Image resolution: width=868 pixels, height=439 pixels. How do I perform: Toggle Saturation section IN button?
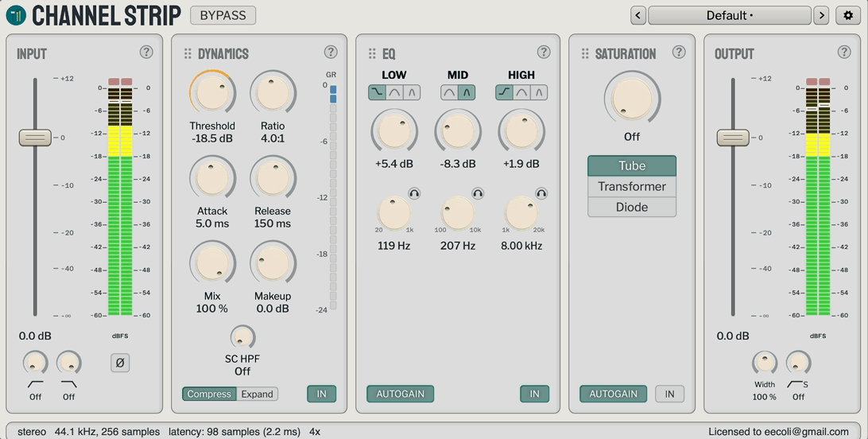pyautogui.click(x=669, y=394)
